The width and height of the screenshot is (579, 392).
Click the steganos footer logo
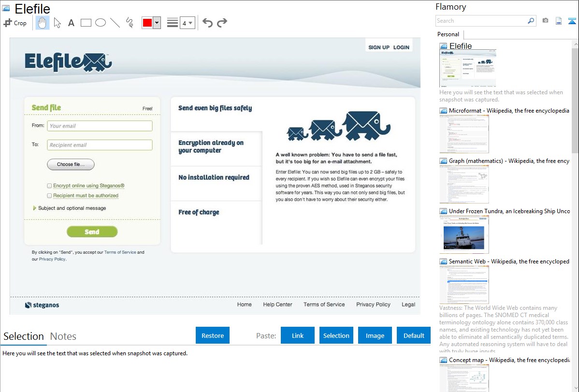pos(42,305)
